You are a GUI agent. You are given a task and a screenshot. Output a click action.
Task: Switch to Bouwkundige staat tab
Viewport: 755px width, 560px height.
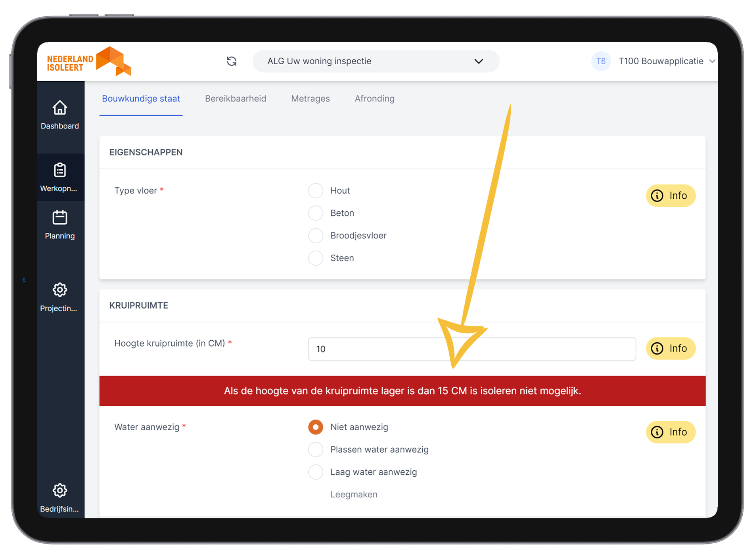141,99
